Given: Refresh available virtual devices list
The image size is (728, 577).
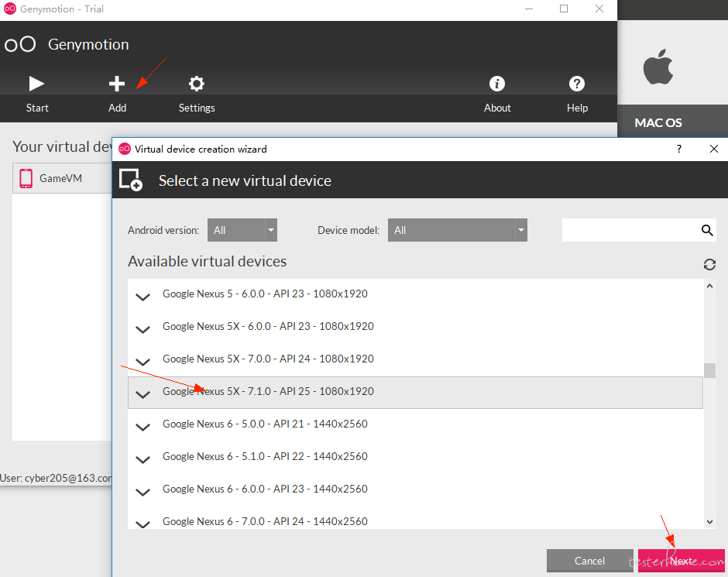Looking at the screenshot, I should (x=709, y=264).
